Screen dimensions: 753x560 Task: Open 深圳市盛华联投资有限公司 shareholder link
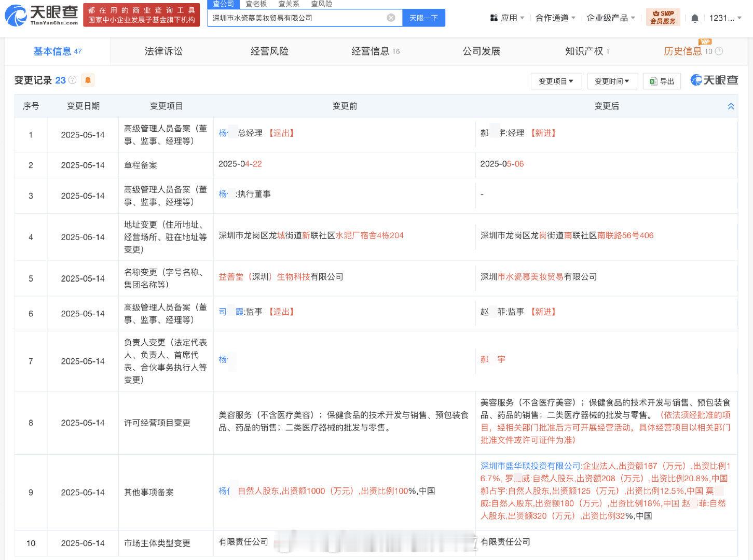pyautogui.click(x=530, y=466)
